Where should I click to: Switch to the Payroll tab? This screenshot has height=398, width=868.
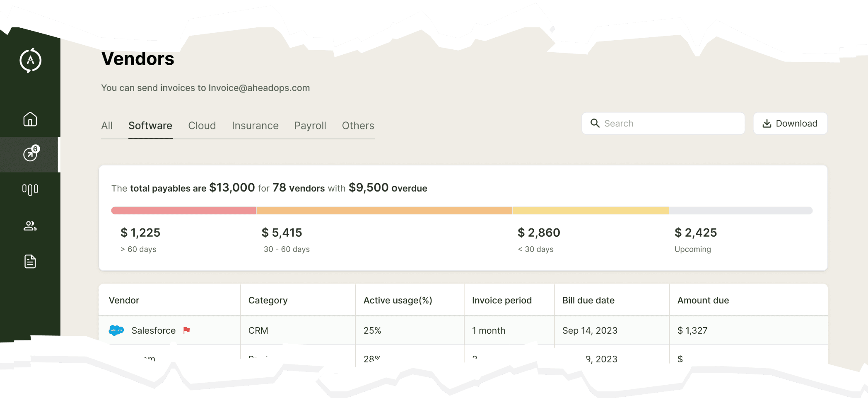pyautogui.click(x=310, y=126)
